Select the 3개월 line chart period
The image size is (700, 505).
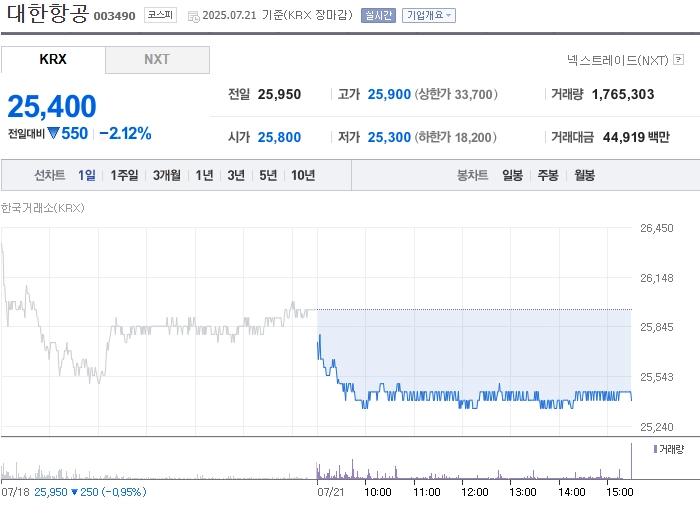click(x=167, y=175)
